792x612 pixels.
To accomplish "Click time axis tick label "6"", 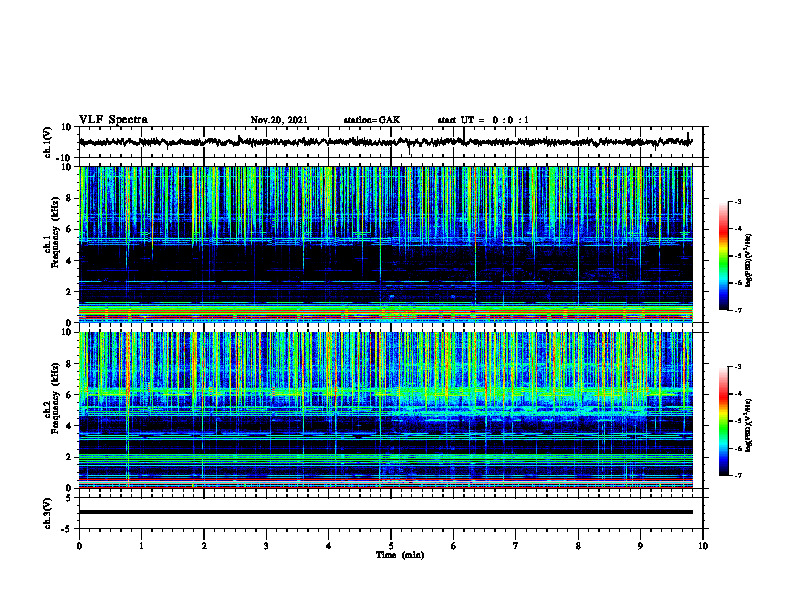I will 453,546.
